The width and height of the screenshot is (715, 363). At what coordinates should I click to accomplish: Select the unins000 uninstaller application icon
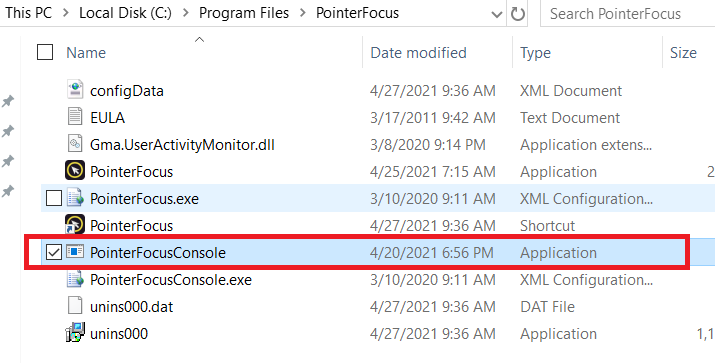pyautogui.click(x=75, y=332)
